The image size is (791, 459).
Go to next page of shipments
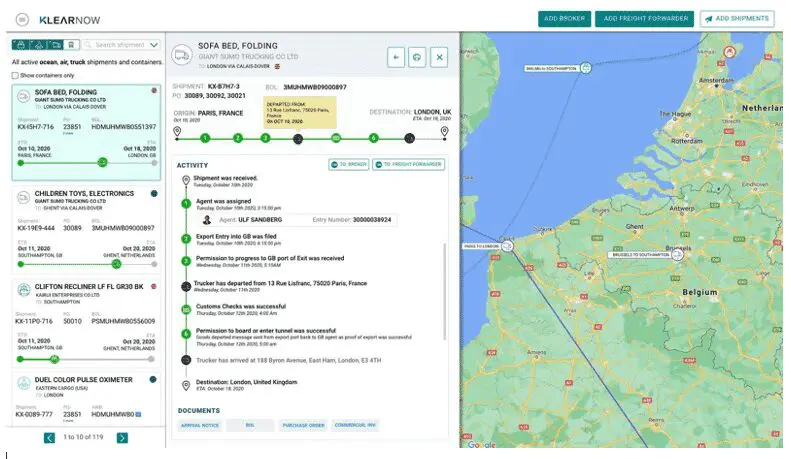click(x=122, y=438)
